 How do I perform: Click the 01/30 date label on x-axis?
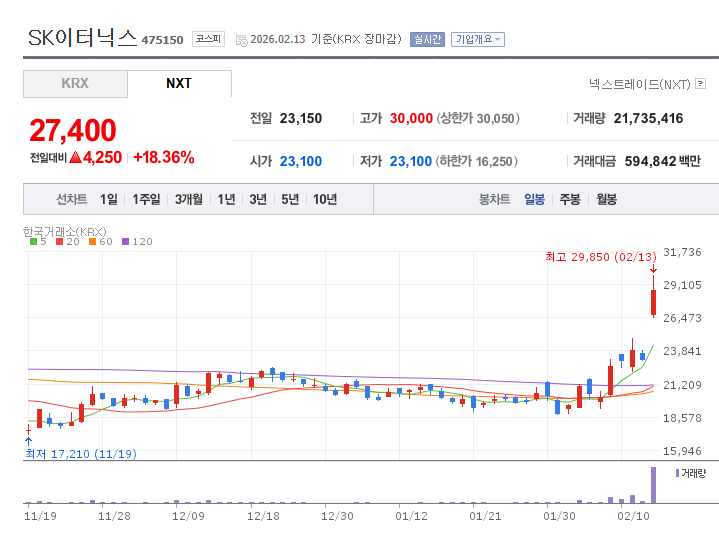[x=559, y=516]
